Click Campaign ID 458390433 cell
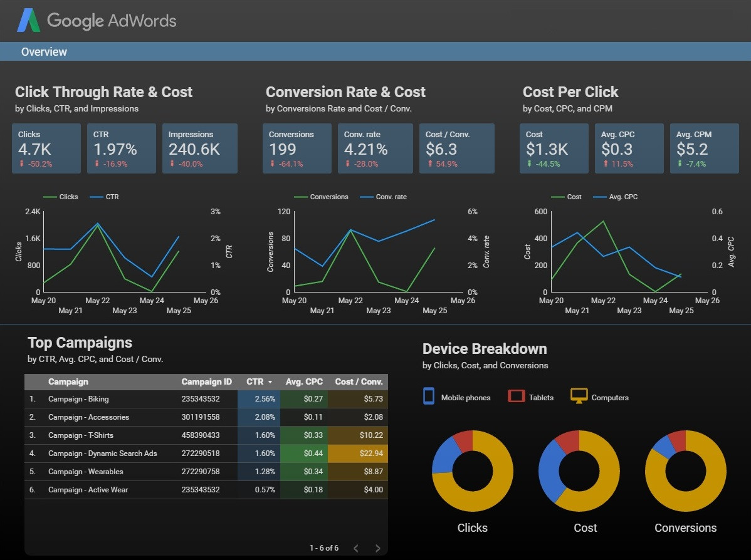The width and height of the screenshot is (751, 560). 200,435
